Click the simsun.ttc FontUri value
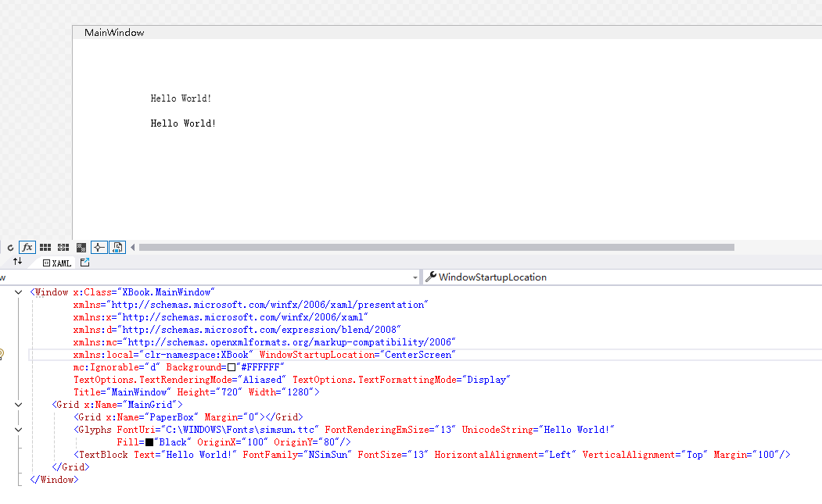 [239, 430]
